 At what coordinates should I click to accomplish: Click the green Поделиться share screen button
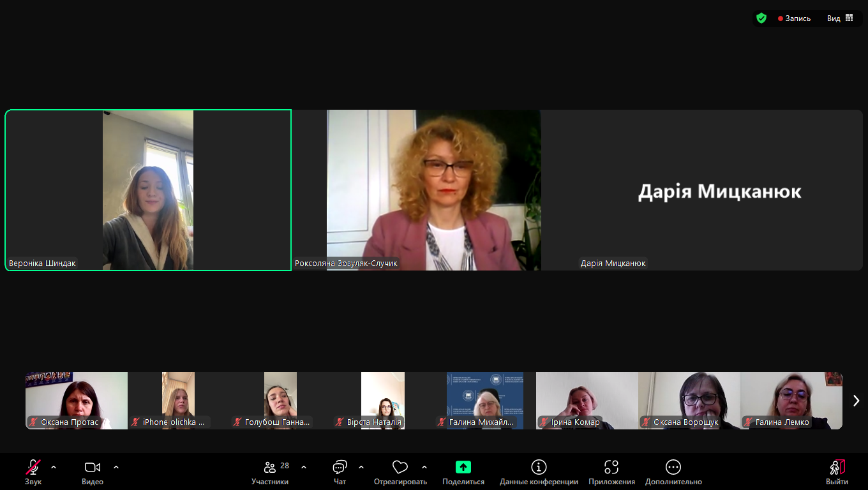(x=463, y=468)
